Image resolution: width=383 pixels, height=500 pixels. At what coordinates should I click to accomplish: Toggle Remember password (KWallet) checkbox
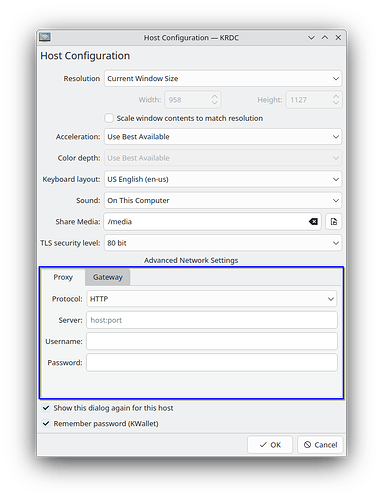pyautogui.click(x=46, y=423)
